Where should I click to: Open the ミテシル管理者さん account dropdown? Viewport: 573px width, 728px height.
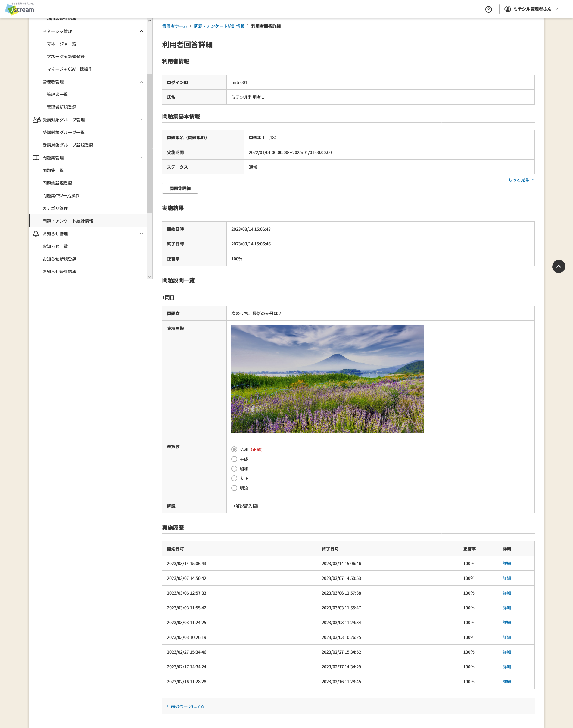coord(531,9)
